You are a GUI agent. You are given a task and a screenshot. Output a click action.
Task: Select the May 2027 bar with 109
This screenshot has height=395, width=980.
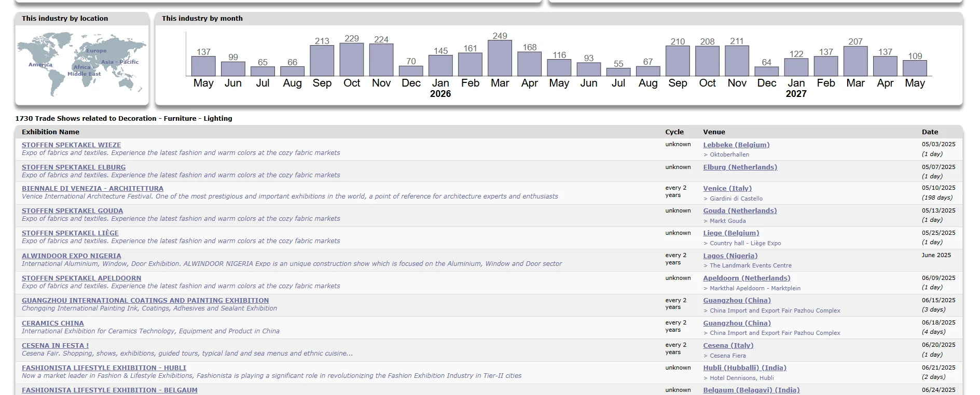pyautogui.click(x=915, y=68)
